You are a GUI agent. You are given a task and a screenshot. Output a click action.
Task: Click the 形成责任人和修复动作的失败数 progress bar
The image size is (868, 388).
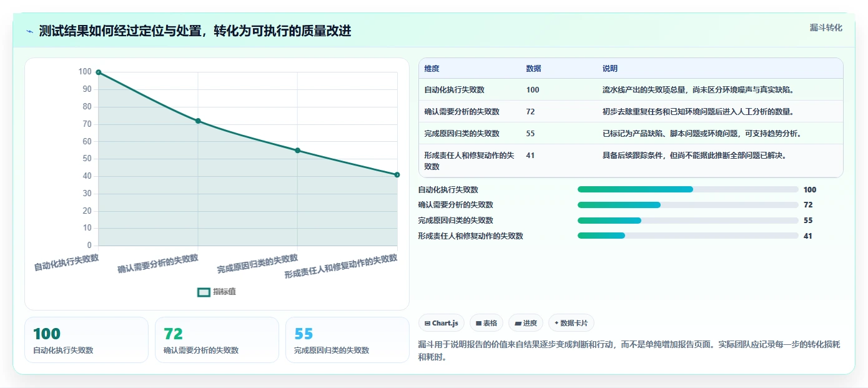pyautogui.click(x=688, y=236)
